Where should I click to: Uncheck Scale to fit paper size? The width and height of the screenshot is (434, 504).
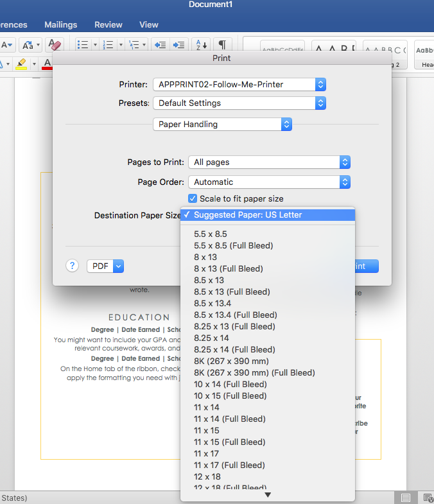pos(193,198)
